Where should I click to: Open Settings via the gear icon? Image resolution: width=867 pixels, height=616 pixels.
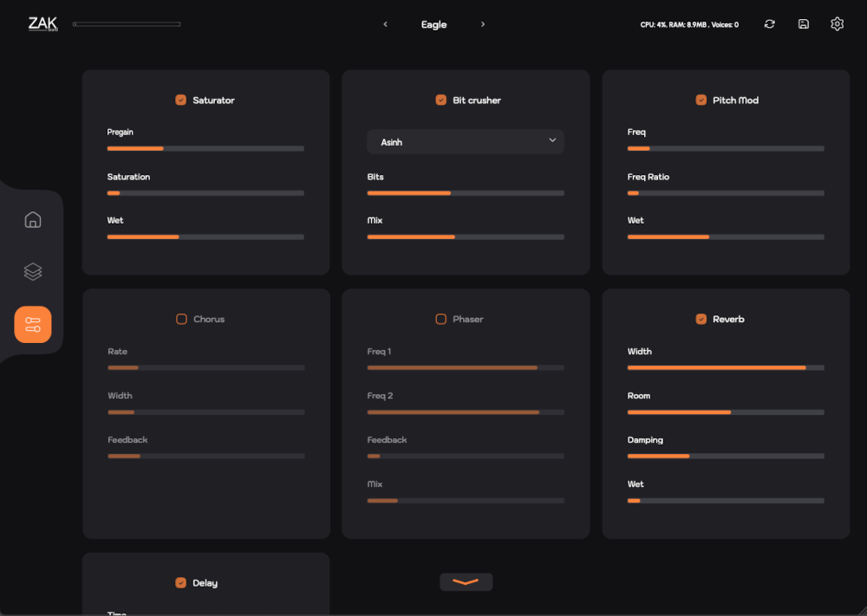837,24
